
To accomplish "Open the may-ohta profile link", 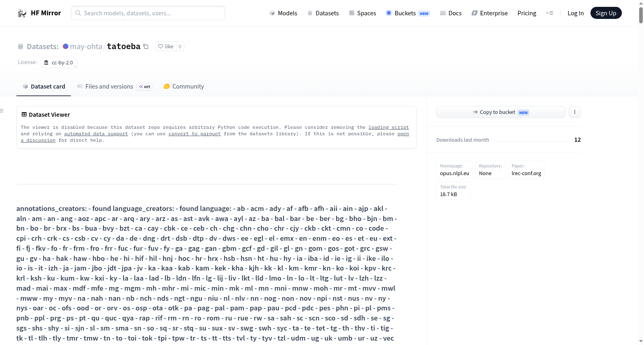I will point(86,47).
